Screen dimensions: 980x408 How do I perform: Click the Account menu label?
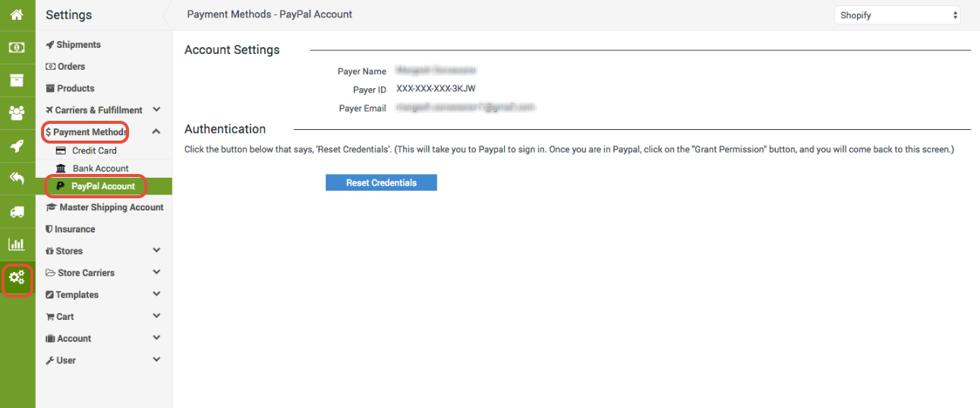(x=74, y=339)
